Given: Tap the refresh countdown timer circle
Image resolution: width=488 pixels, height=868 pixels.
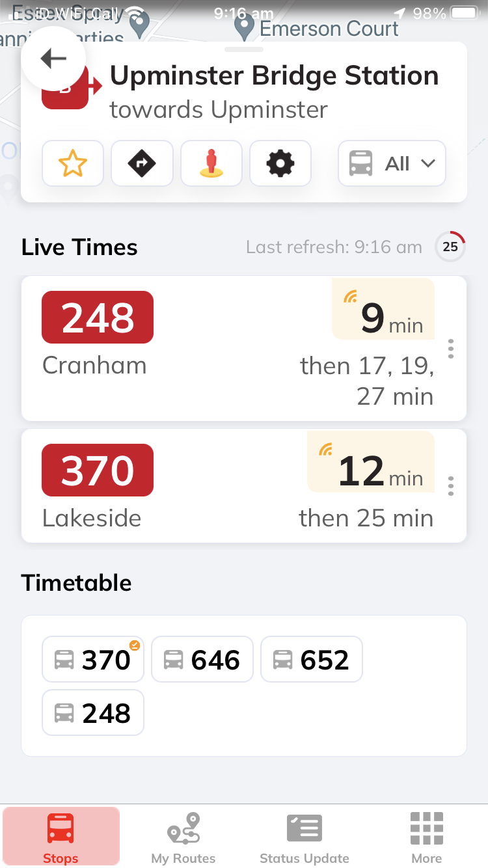Looking at the screenshot, I should pyautogui.click(x=450, y=247).
